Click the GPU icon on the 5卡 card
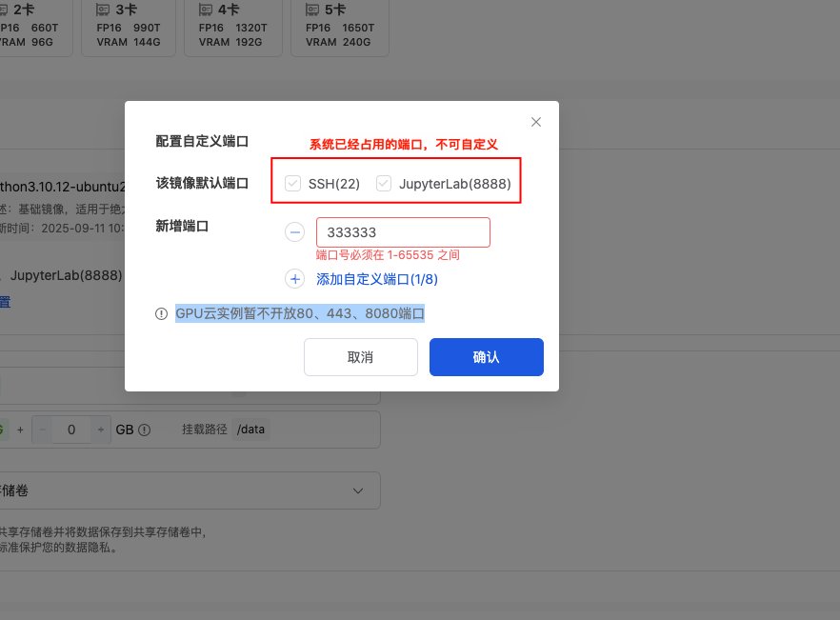This screenshot has height=620, width=840. (x=312, y=10)
